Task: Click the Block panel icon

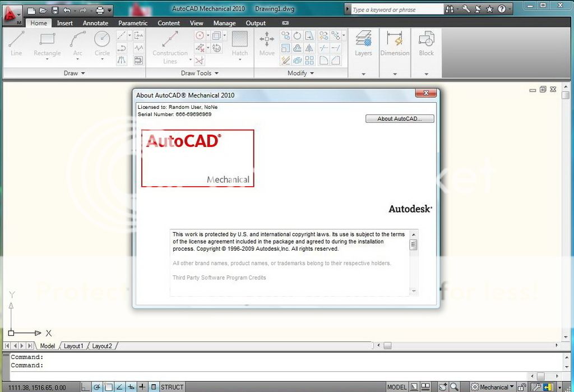Action: [426, 43]
